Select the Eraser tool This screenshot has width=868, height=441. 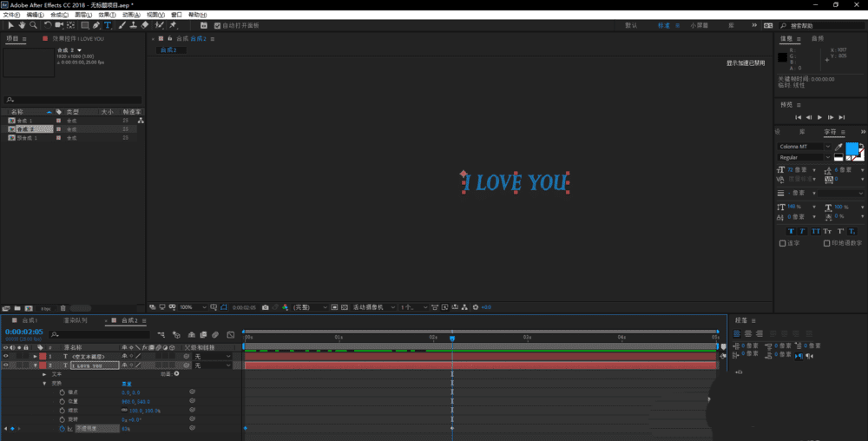click(x=145, y=25)
